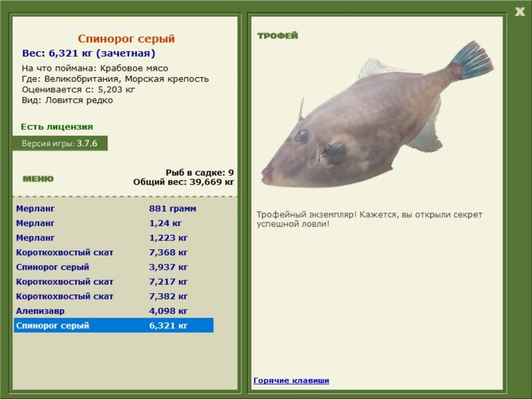Open the МЕНЮ button
Viewport: 532px width, 399px height.
39,179
